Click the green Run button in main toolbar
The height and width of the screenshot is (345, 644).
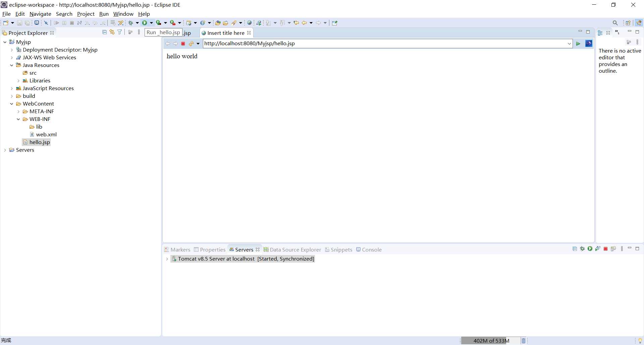(145, 23)
